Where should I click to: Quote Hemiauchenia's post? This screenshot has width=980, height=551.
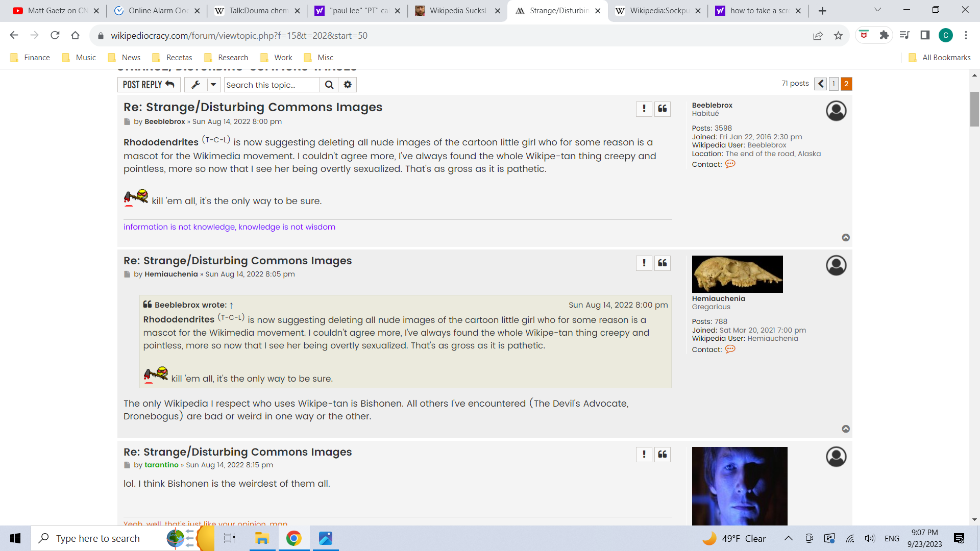pyautogui.click(x=663, y=263)
